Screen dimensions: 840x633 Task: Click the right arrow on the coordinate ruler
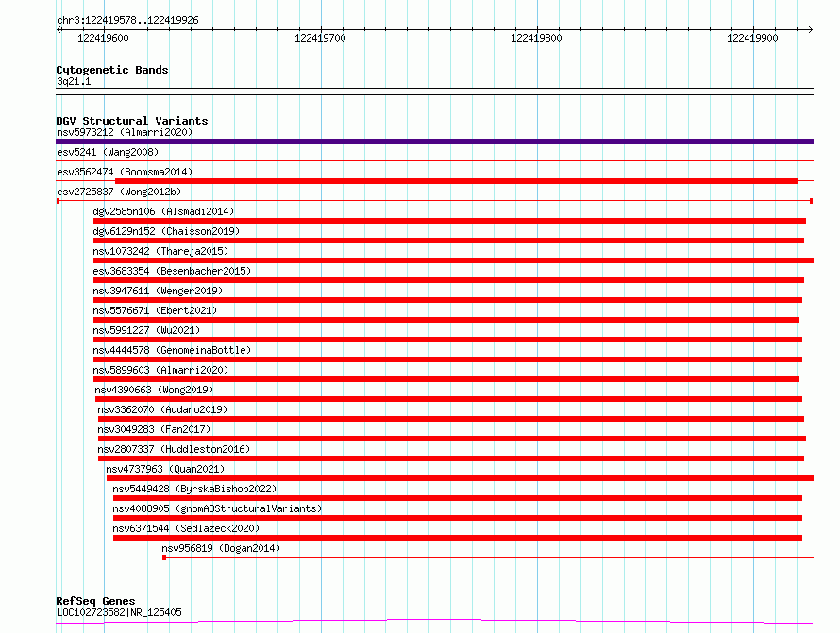tap(810, 30)
